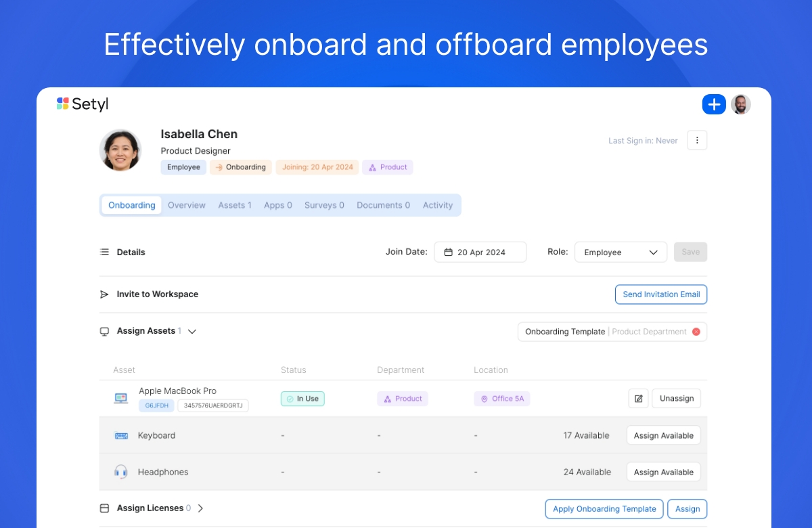812x528 pixels.
Task: Click the MacBook Pro laptop icon
Action: (x=121, y=399)
